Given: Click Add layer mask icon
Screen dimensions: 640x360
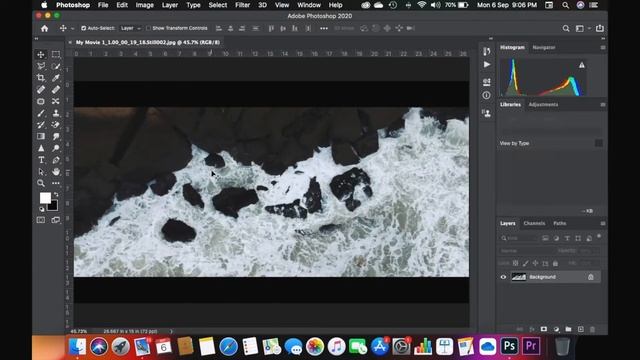Looking at the screenshot, I should [544, 329].
